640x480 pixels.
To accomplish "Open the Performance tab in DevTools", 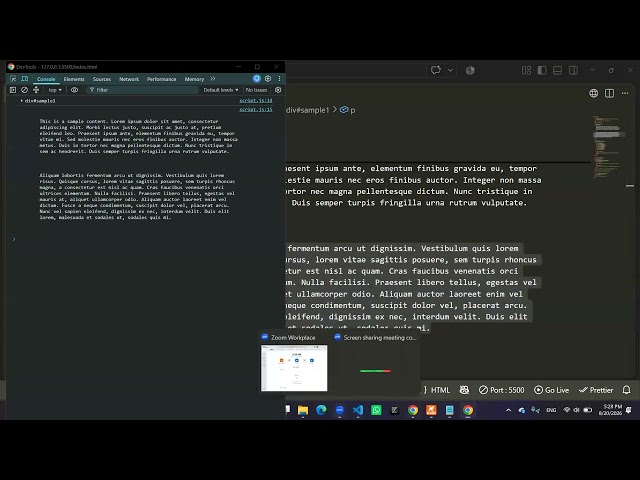I will click(162, 79).
